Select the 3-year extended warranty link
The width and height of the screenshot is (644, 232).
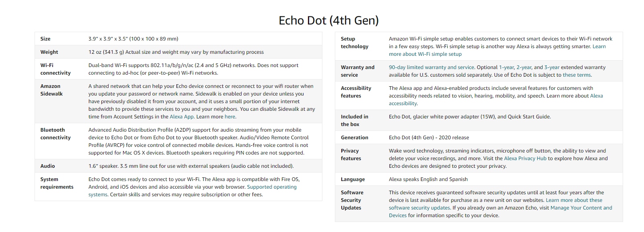pos(552,67)
